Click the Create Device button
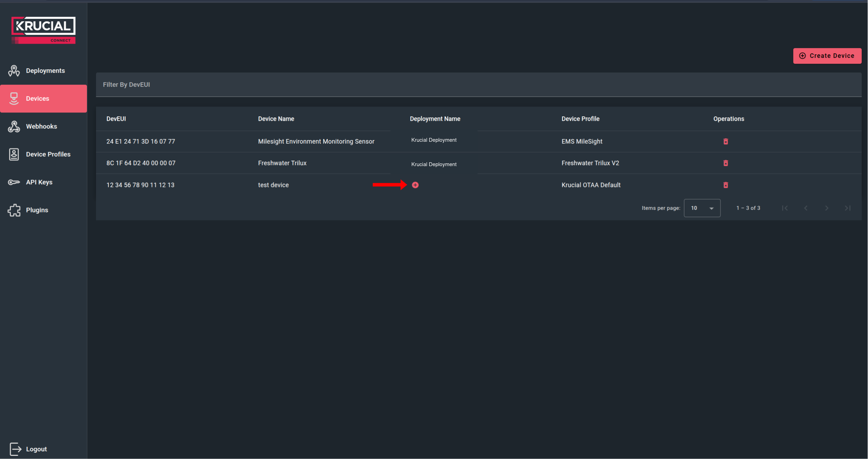This screenshot has height=459, width=868. point(827,56)
